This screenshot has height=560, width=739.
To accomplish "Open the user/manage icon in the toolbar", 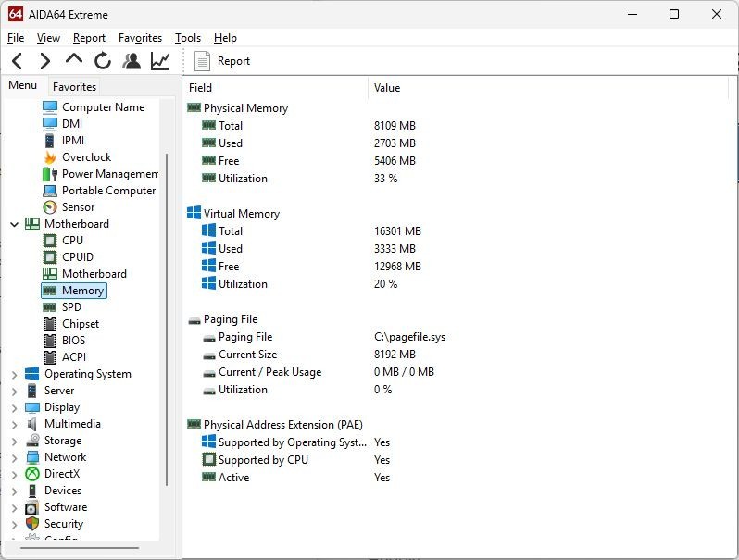I will tap(132, 61).
